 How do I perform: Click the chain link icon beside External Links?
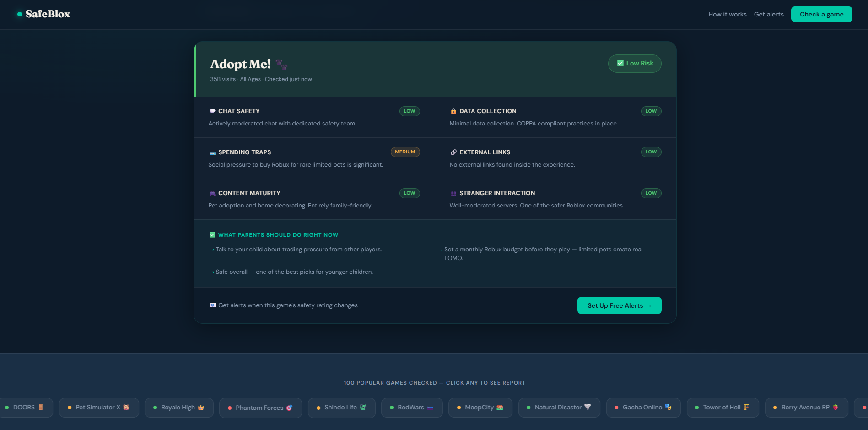point(453,152)
